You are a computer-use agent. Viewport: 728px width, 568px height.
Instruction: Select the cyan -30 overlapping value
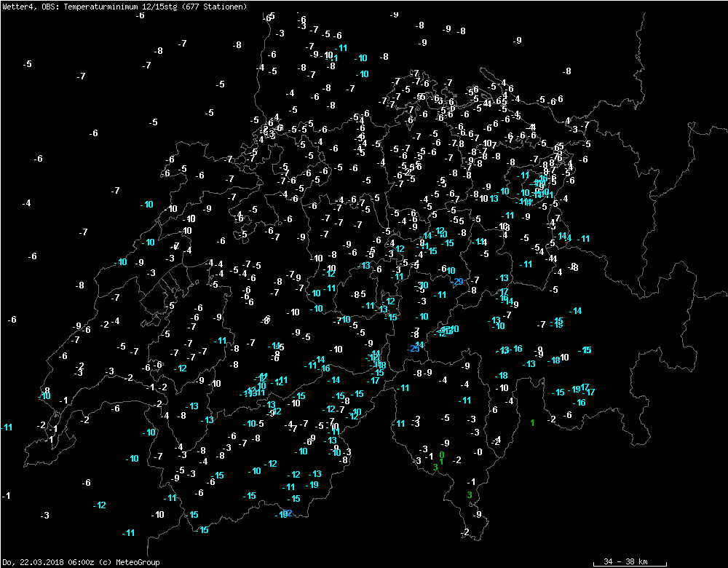422,285
